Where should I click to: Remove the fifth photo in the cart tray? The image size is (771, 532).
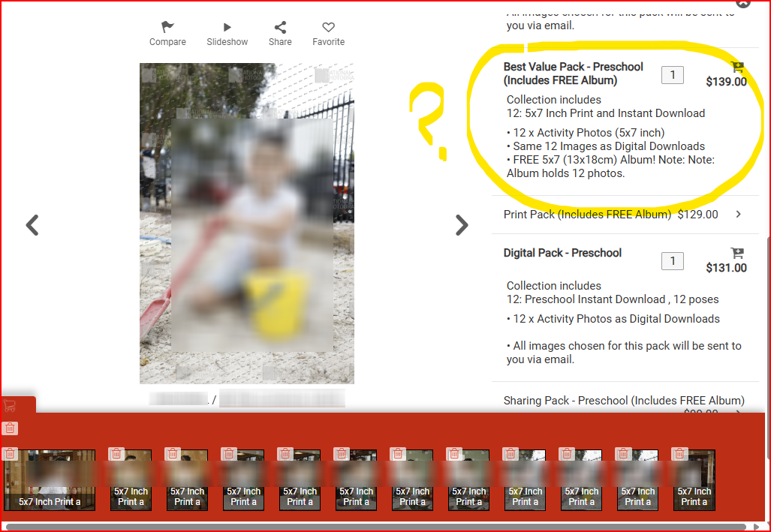[285, 453]
